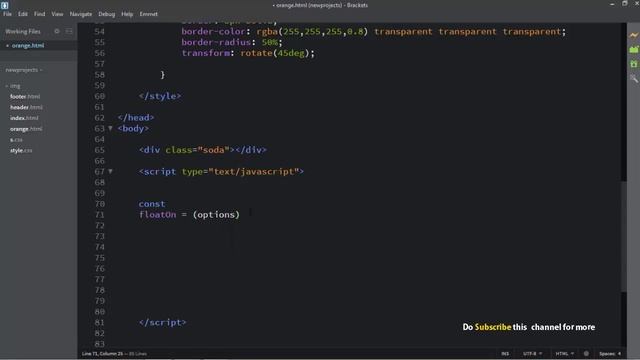Image resolution: width=640 pixels, height=360 pixels.
Task: Open Working Files settings gear
Action: coord(57,31)
